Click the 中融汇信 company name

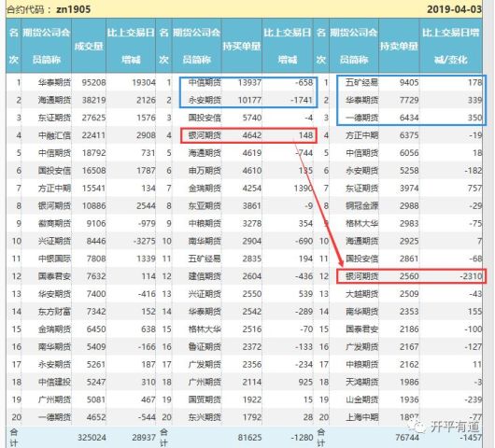(x=54, y=135)
